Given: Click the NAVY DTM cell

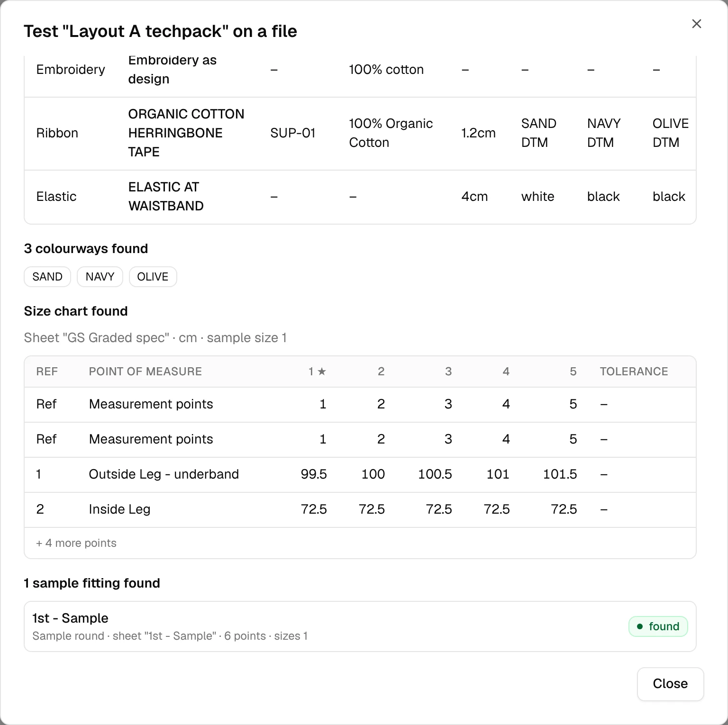Looking at the screenshot, I should coord(604,133).
